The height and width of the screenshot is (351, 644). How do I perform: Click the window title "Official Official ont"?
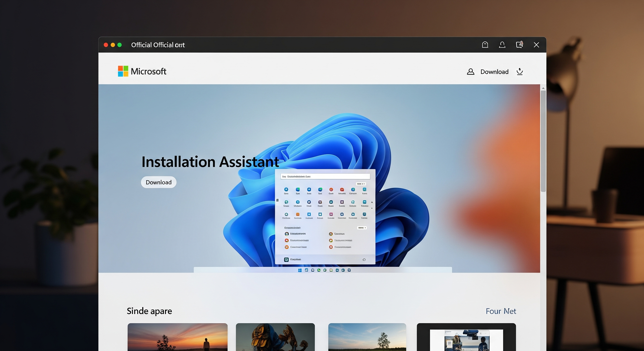[x=158, y=45]
